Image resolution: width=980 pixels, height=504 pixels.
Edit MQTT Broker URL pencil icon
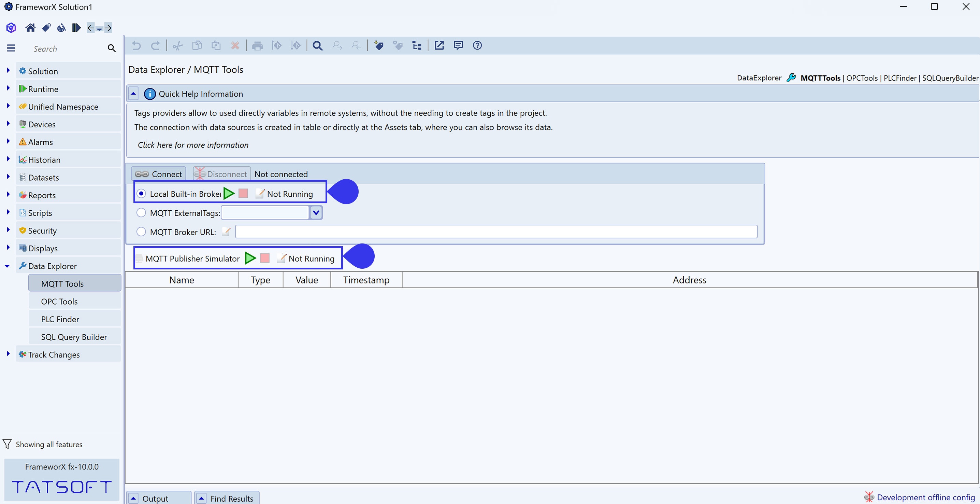226,232
